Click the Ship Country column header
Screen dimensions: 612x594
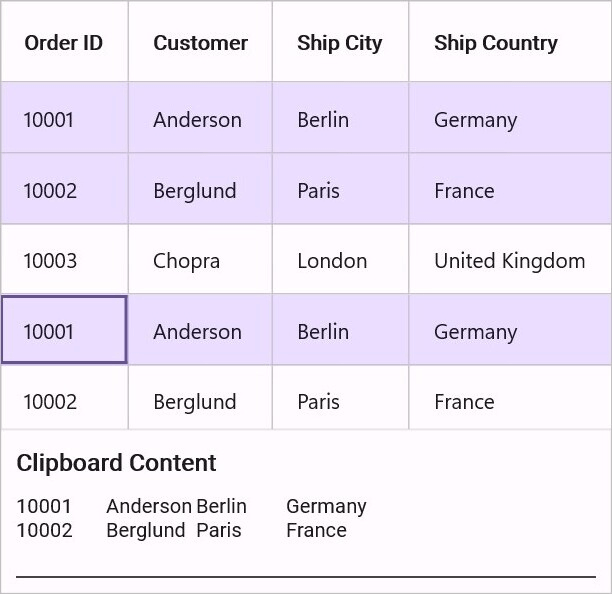(x=510, y=42)
